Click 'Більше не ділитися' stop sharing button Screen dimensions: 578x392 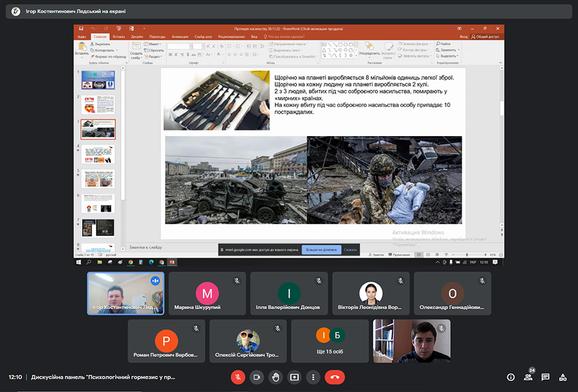(322, 250)
